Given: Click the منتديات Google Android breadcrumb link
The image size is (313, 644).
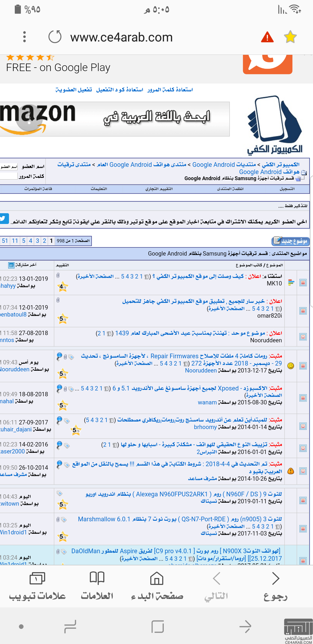Looking at the screenshot, I should pyautogui.click(x=224, y=165).
